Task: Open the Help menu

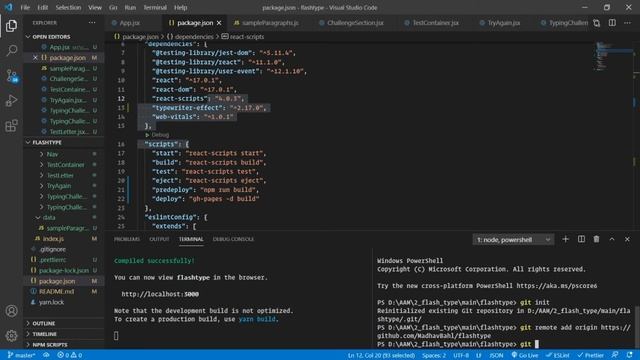Action: 180,7
